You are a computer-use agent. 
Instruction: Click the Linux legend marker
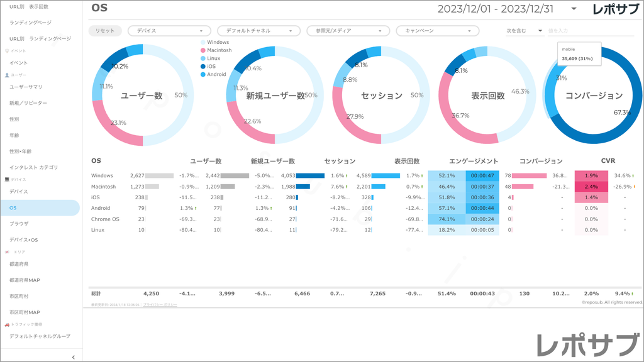coord(203,58)
